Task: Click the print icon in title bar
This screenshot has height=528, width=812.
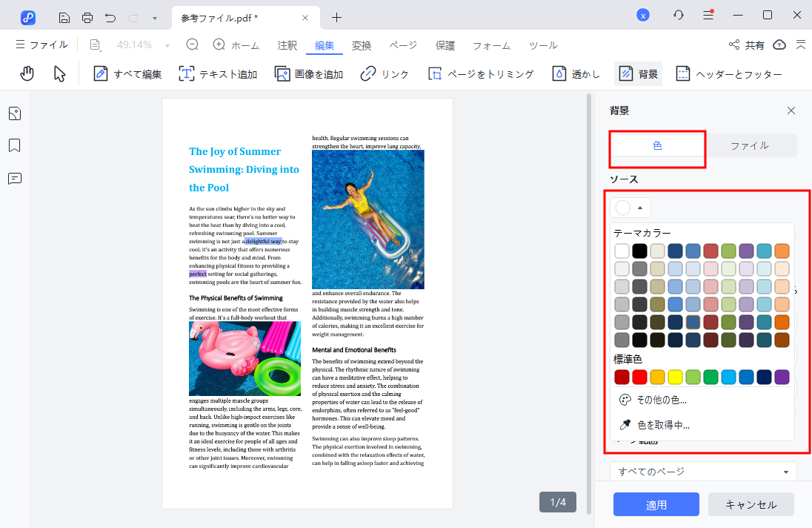Action: tap(87, 17)
